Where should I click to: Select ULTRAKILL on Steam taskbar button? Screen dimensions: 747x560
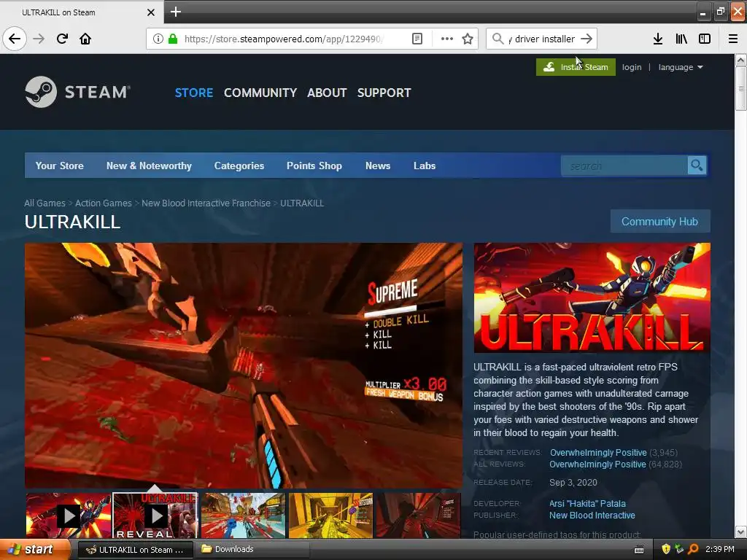tap(135, 550)
